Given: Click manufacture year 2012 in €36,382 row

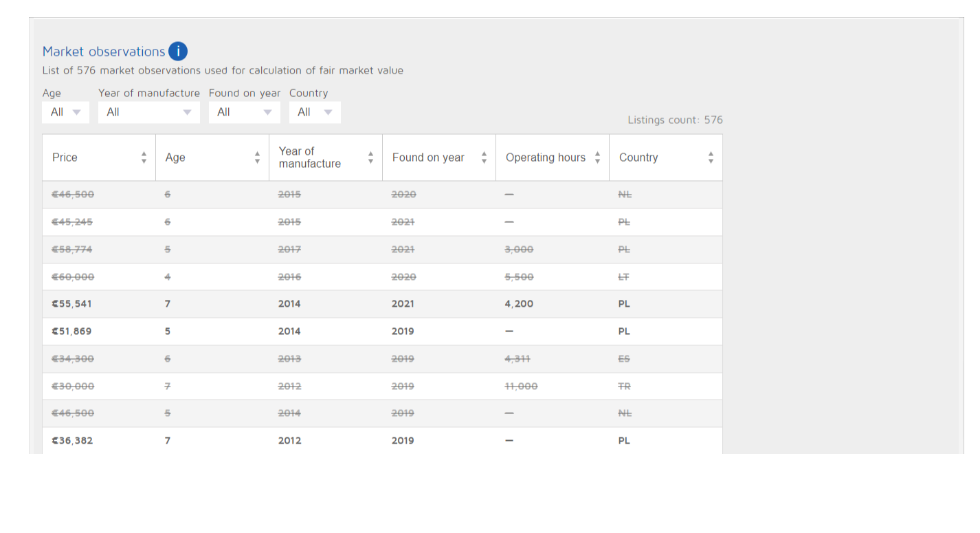Looking at the screenshot, I should (x=289, y=441).
